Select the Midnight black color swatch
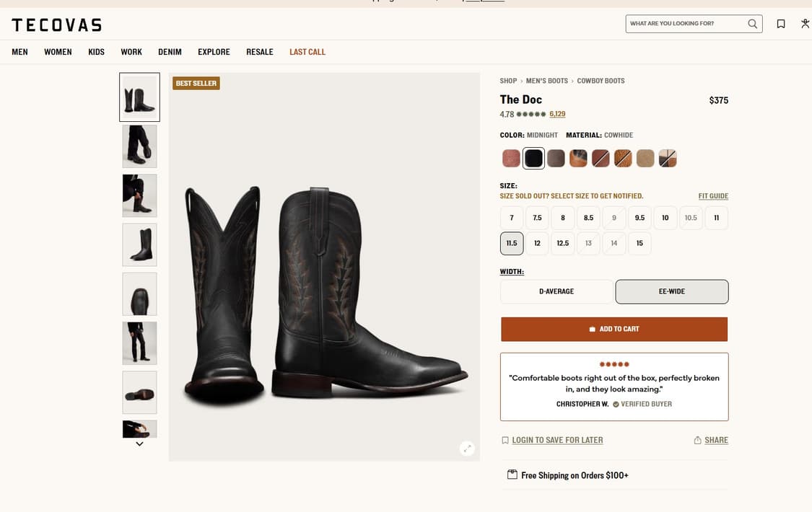The image size is (812, 512). pos(533,159)
